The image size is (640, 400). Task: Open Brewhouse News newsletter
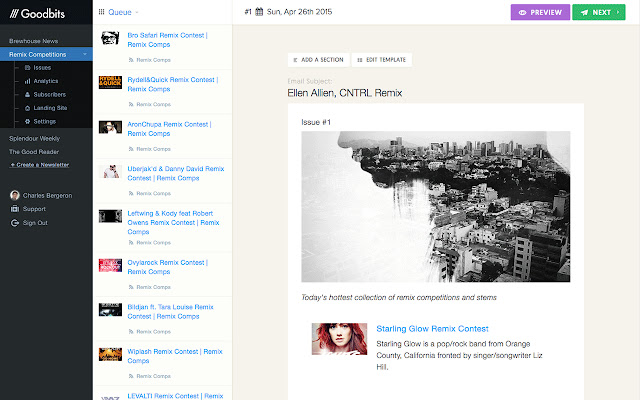click(33, 41)
